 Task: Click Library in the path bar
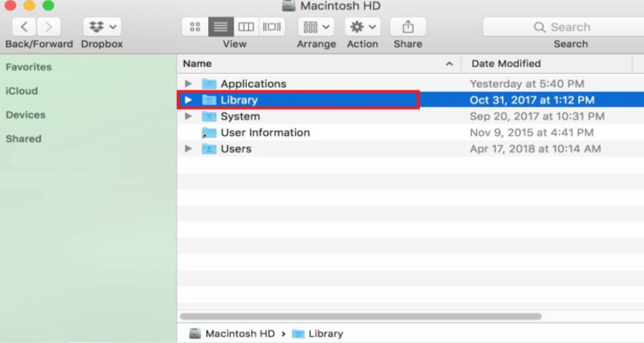coord(318,334)
